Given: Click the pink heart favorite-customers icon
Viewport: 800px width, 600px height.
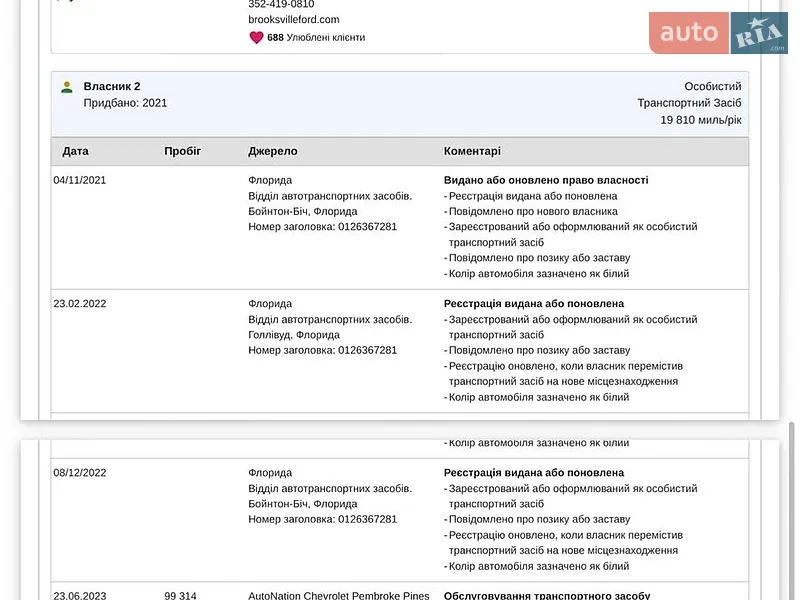Looking at the screenshot, I should point(256,37).
